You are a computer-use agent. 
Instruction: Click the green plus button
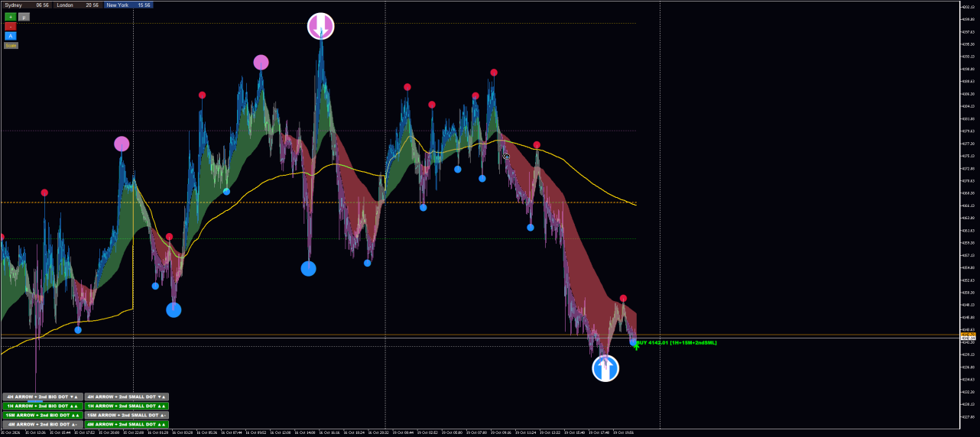(x=11, y=16)
